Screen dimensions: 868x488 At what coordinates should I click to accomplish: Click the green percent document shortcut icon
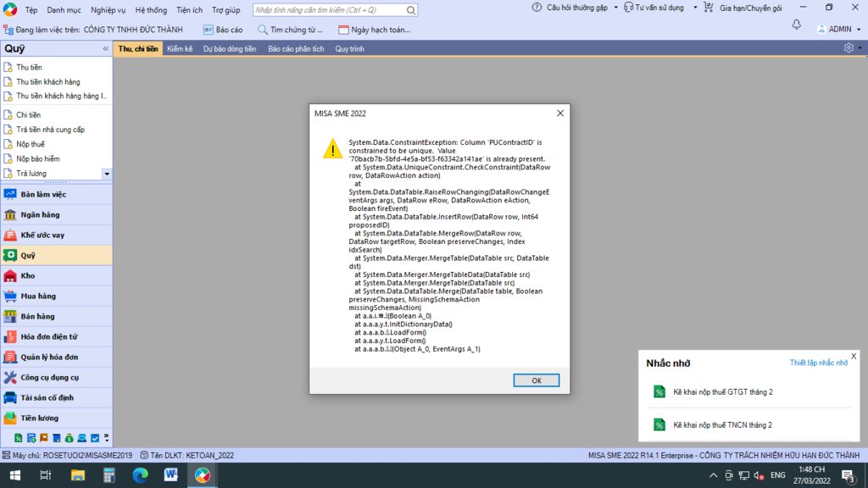(19, 438)
